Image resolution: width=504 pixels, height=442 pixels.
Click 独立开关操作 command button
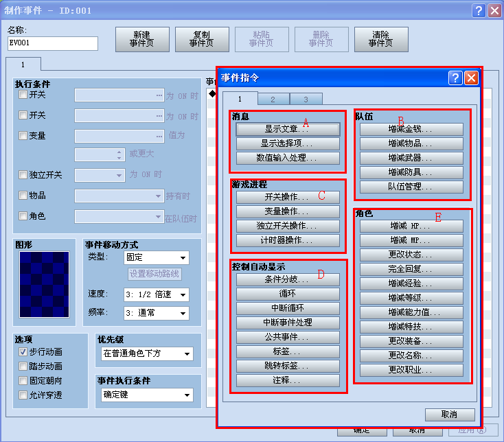click(288, 226)
